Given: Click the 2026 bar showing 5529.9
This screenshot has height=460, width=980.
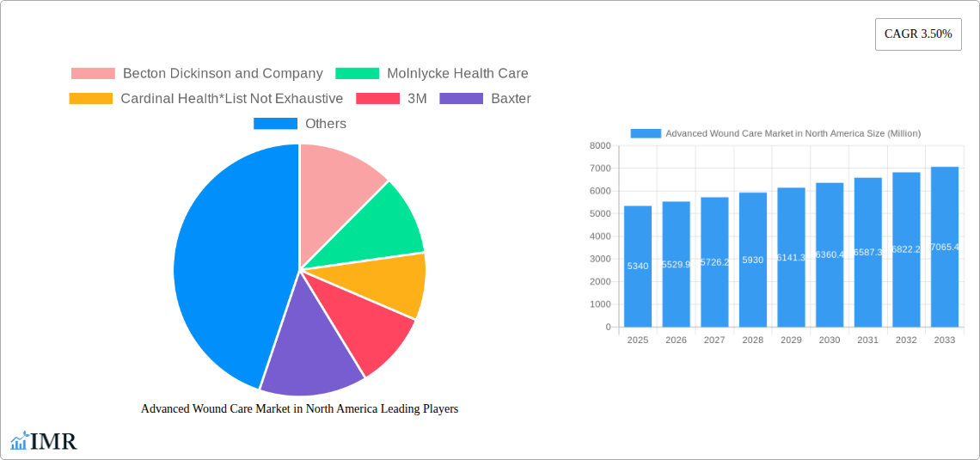Looking at the screenshot, I should pos(677,264).
